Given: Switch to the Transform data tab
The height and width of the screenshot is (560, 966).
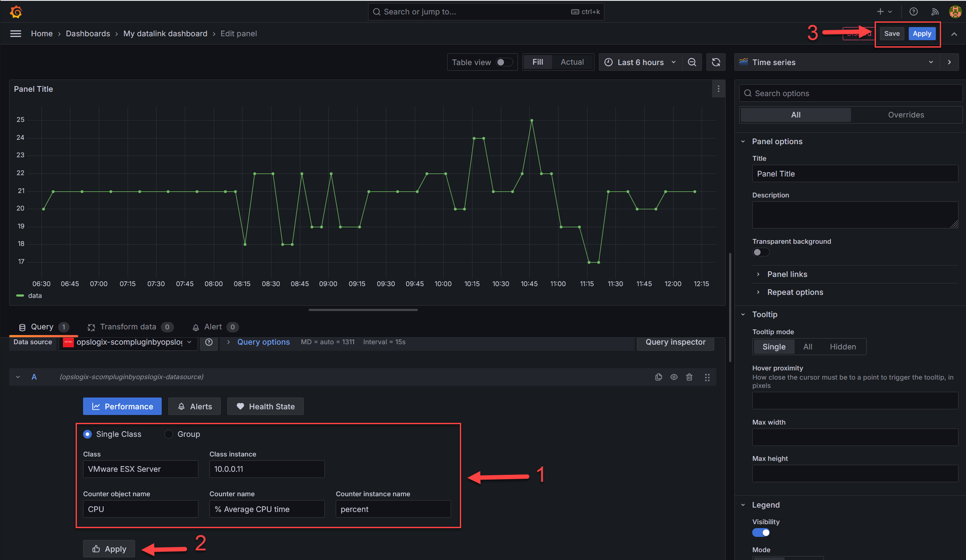Looking at the screenshot, I should point(128,327).
